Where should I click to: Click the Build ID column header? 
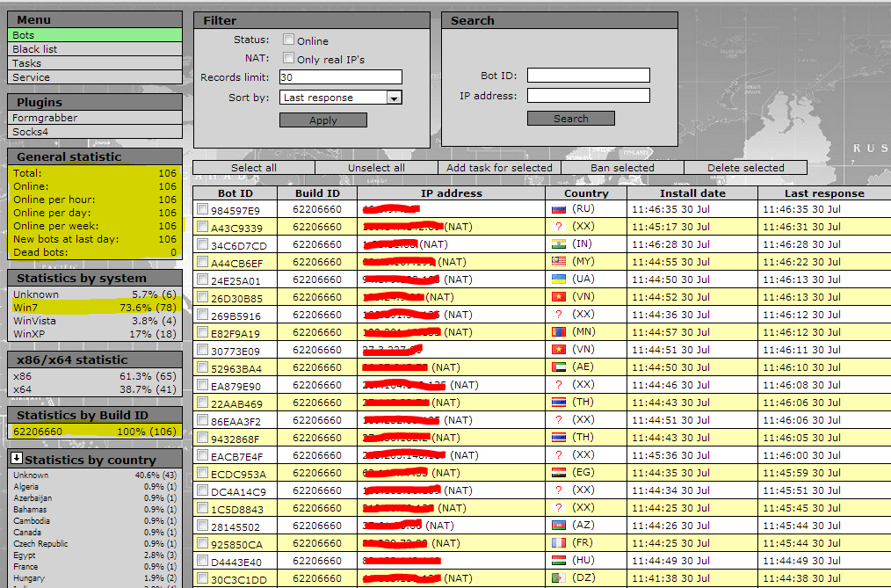coord(317,193)
